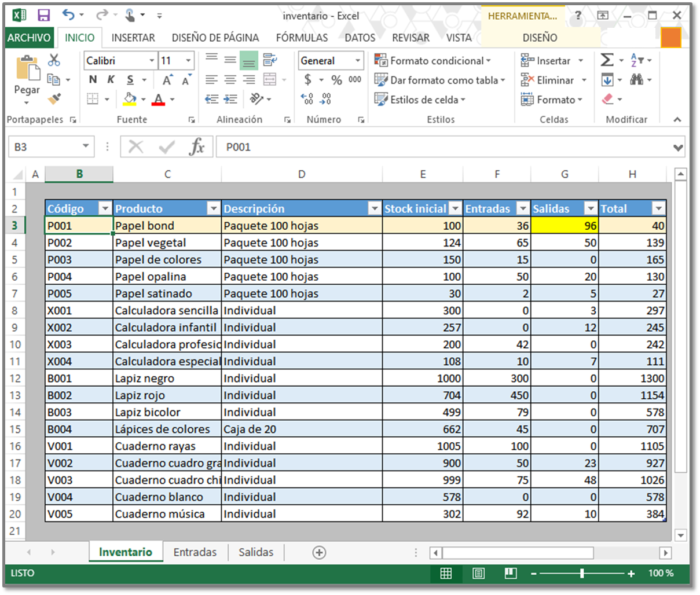Open the INSERTAR ribbon tab
This screenshot has height=595, width=700.
click(133, 38)
